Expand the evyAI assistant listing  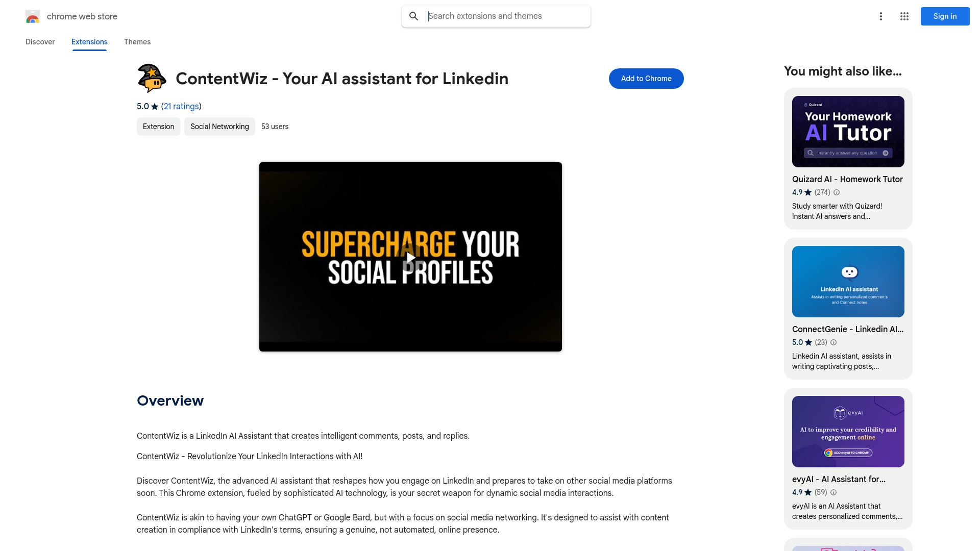848,458
